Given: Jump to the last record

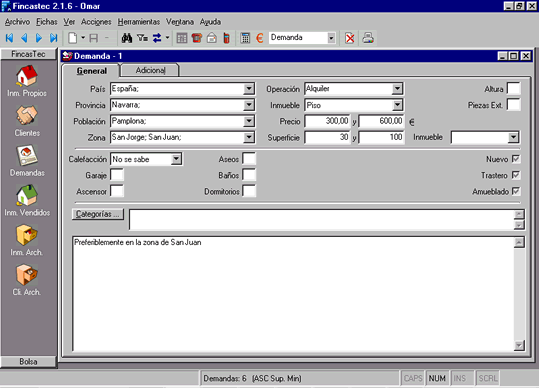Looking at the screenshot, I should pyautogui.click(x=54, y=38).
